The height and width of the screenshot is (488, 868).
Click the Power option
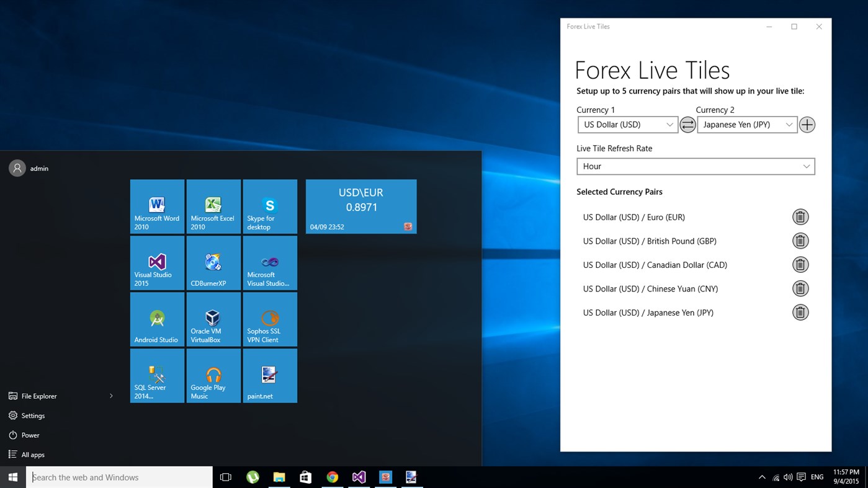click(x=29, y=435)
